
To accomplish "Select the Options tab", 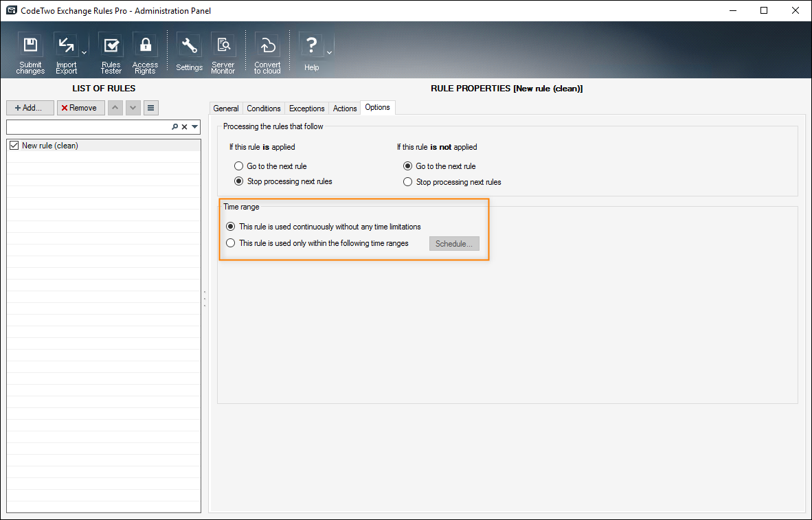I will coord(378,107).
